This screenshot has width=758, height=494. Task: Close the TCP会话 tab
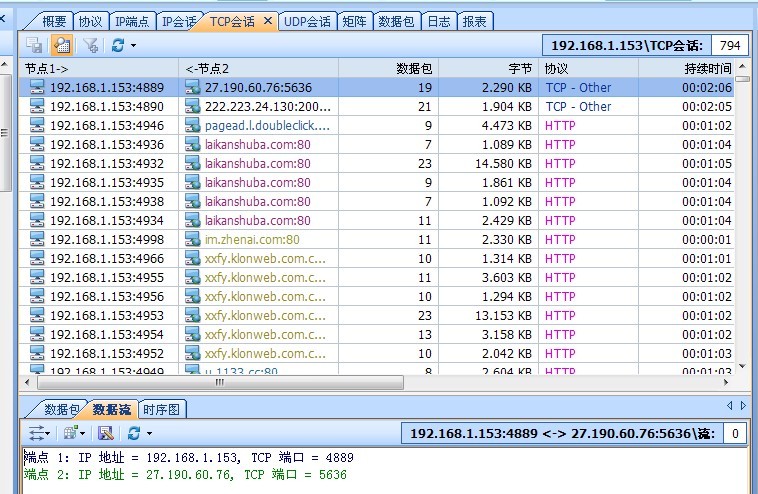tap(268, 21)
